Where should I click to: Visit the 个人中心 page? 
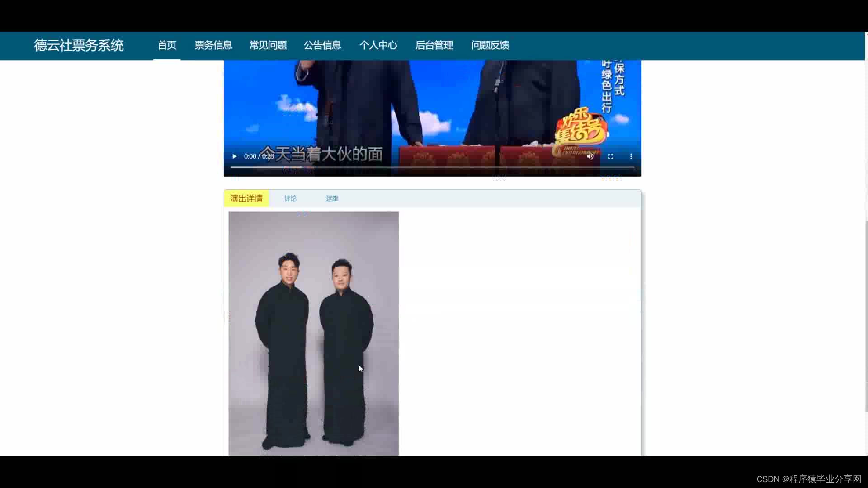378,45
